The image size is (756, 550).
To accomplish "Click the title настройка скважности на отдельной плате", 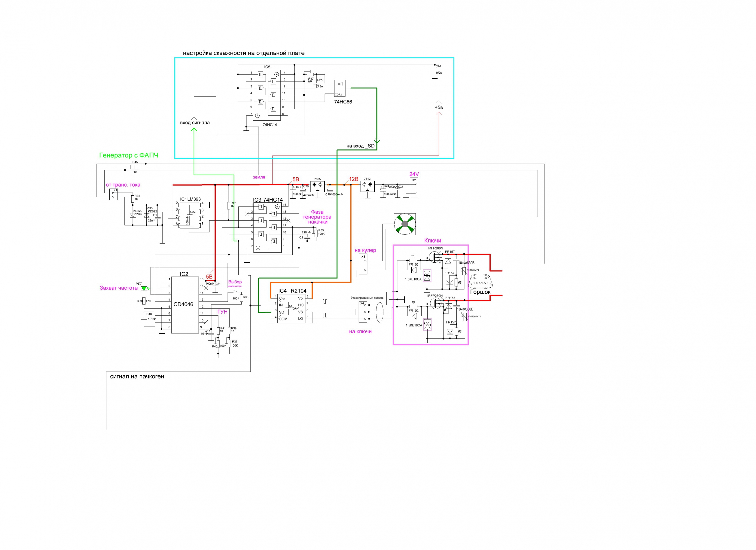I will pos(244,53).
